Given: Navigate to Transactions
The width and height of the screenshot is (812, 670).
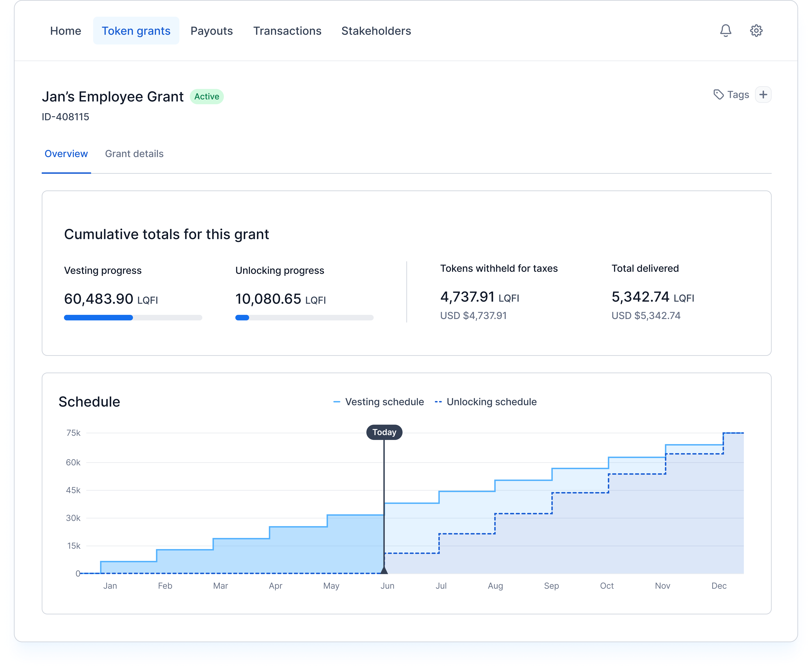Looking at the screenshot, I should [x=287, y=31].
